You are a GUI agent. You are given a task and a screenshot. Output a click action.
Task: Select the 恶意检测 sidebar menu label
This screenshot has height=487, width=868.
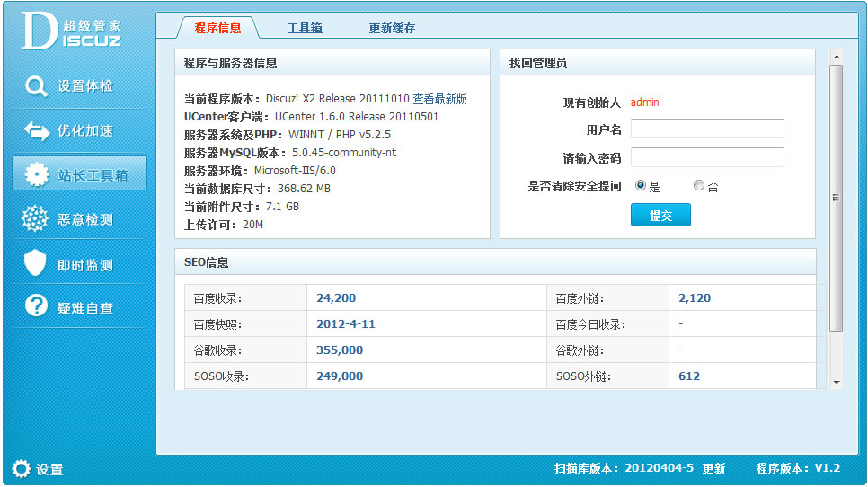85,220
